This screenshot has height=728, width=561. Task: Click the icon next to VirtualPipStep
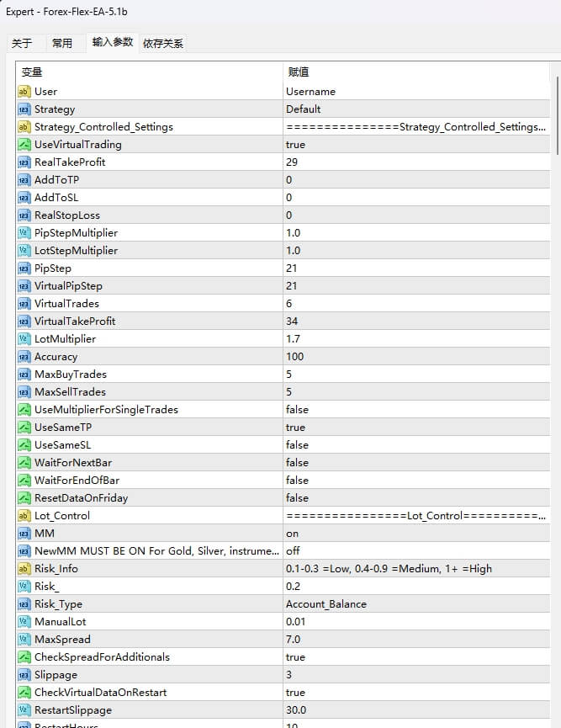(x=24, y=286)
